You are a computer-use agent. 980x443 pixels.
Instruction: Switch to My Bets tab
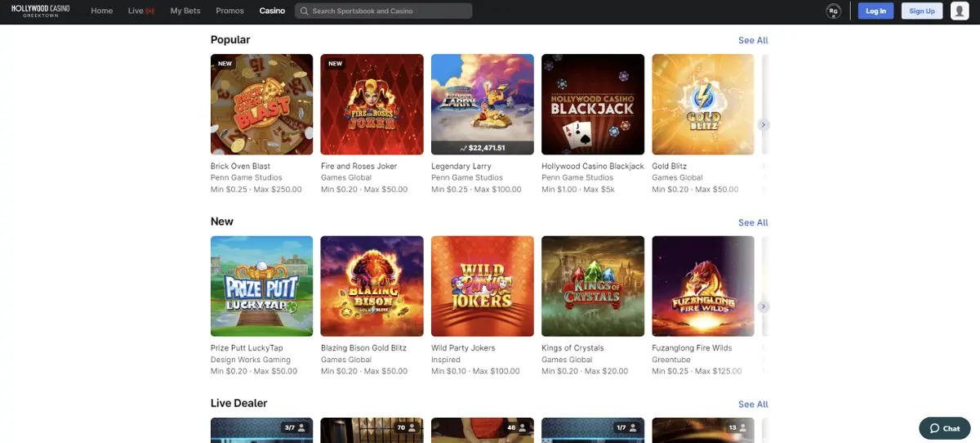[185, 11]
